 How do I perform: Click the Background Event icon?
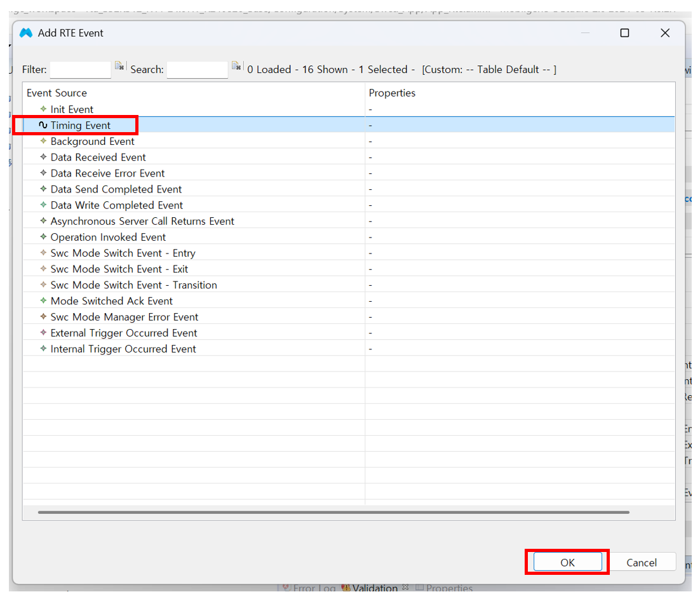tap(43, 141)
